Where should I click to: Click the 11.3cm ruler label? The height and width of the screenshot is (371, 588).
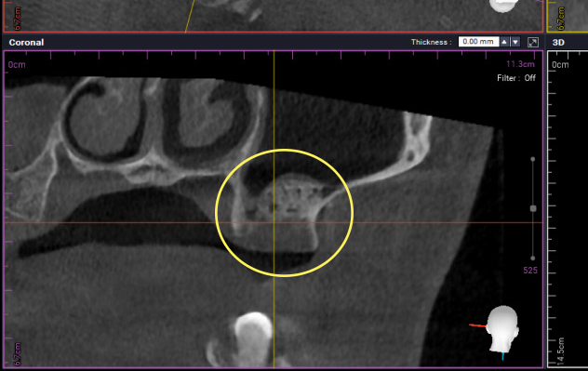[520, 64]
